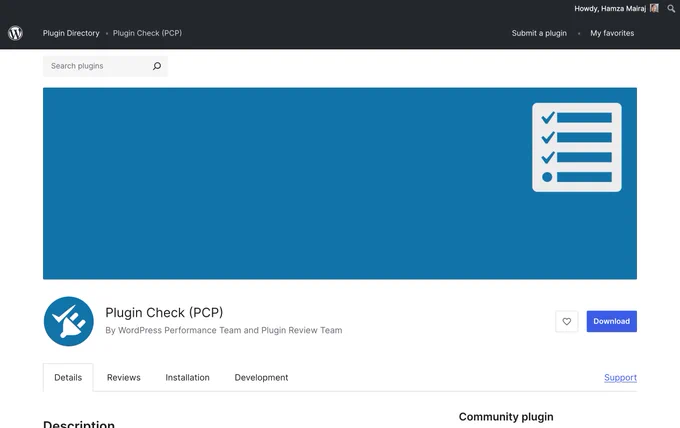Image resolution: width=680 pixels, height=428 pixels.
Task: Add plugin to favorites with heart icon
Action: tap(566, 321)
